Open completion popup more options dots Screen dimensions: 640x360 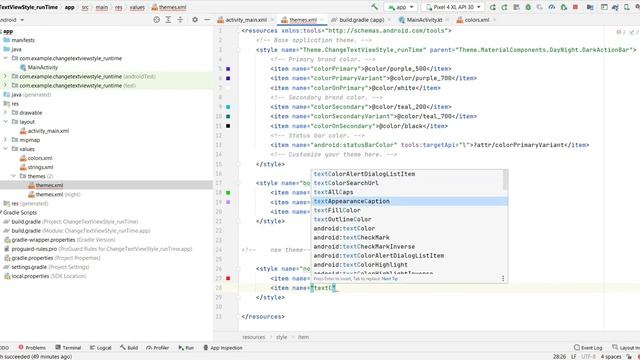point(503,278)
